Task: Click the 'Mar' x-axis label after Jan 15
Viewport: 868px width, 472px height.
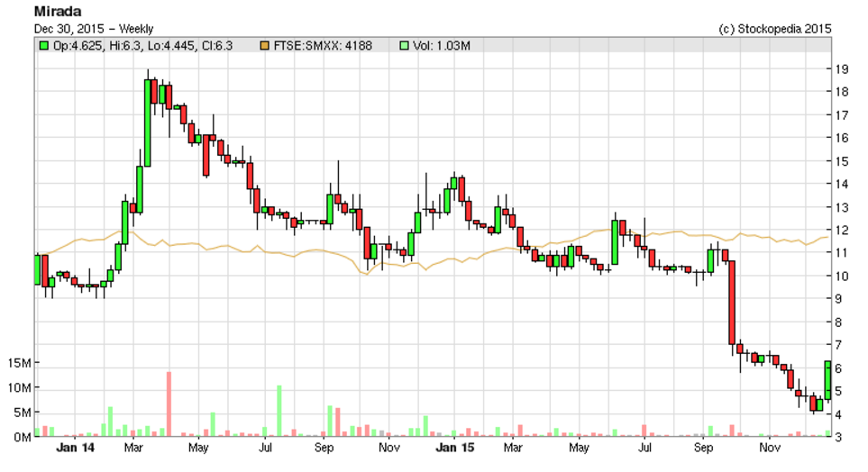Action: coord(513,448)
